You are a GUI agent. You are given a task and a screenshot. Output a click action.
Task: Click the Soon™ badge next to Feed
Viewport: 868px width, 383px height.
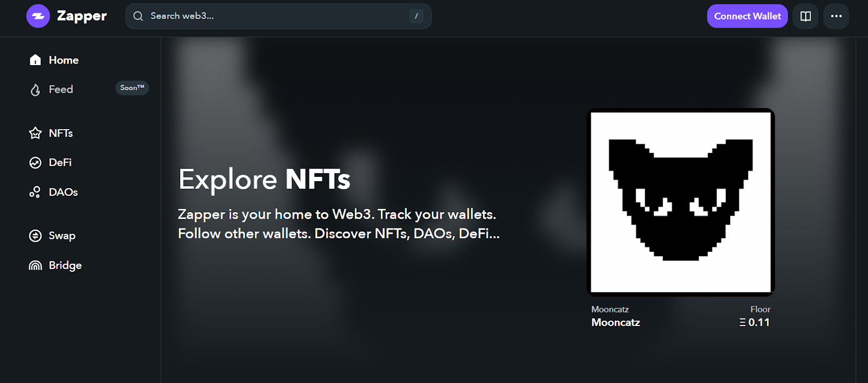[132, 88]
